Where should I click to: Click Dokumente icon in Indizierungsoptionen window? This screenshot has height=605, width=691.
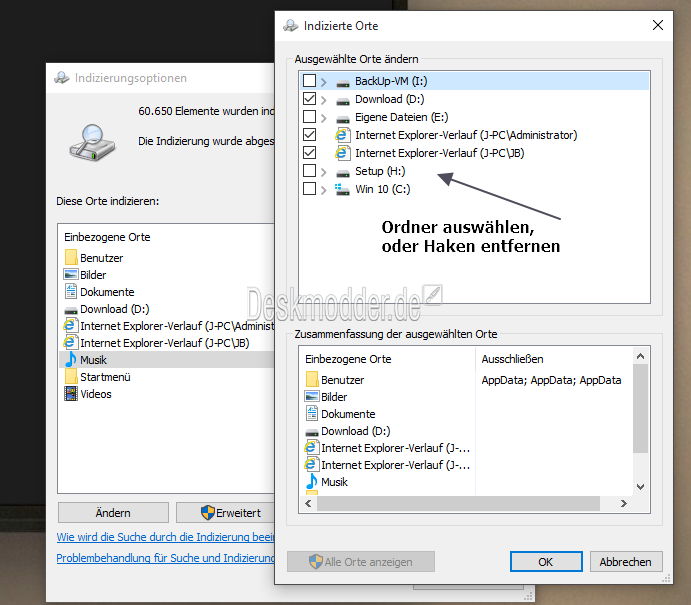(x=71, y=291)
